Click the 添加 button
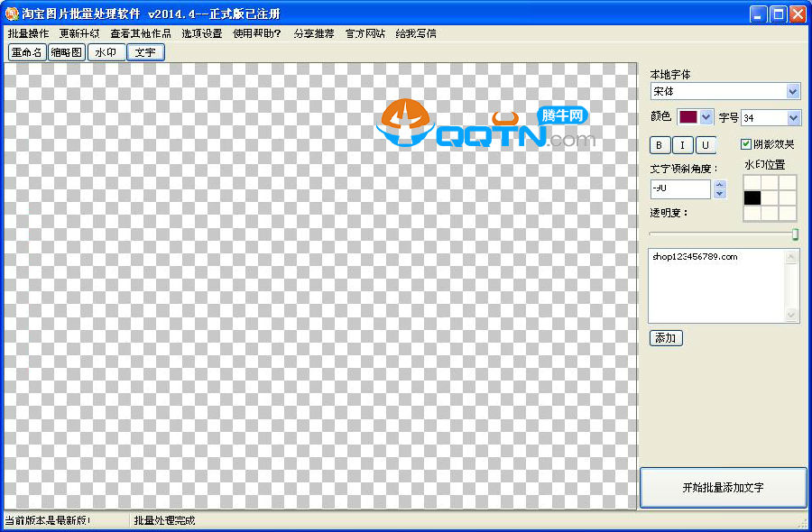The image size is (812, 532). pyautogui.click(x=666, y=338)
